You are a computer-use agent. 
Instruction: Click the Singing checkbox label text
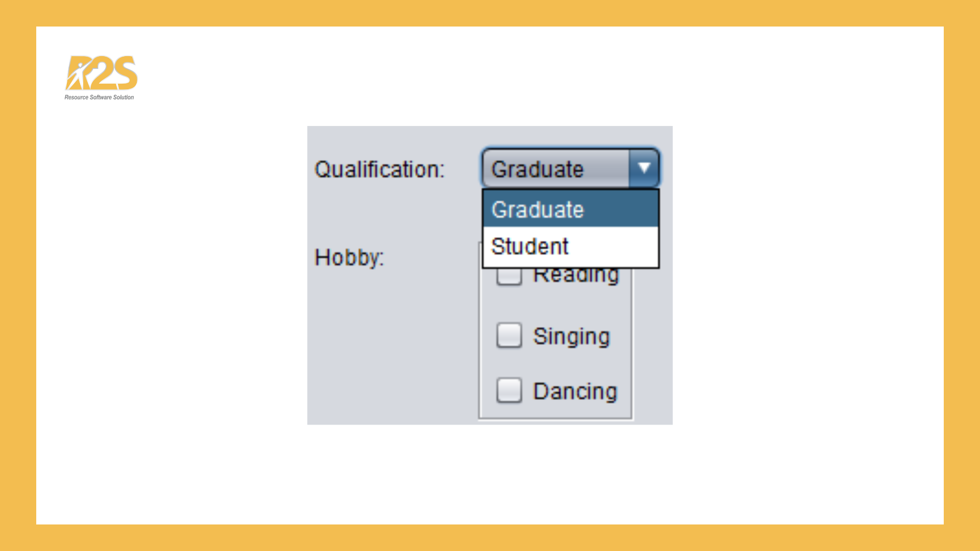tap(571, 337)
